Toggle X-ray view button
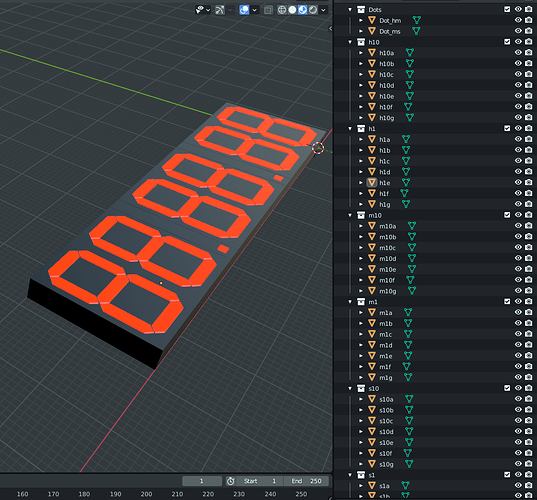The width and height of the screenshot is (537, 500). point(268,10)
